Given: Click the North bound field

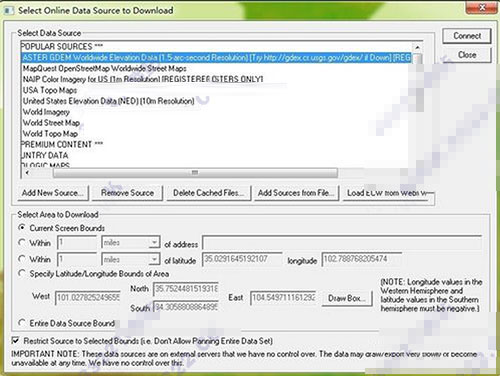Looking at the screenshot, I should [x=186, y=289].
